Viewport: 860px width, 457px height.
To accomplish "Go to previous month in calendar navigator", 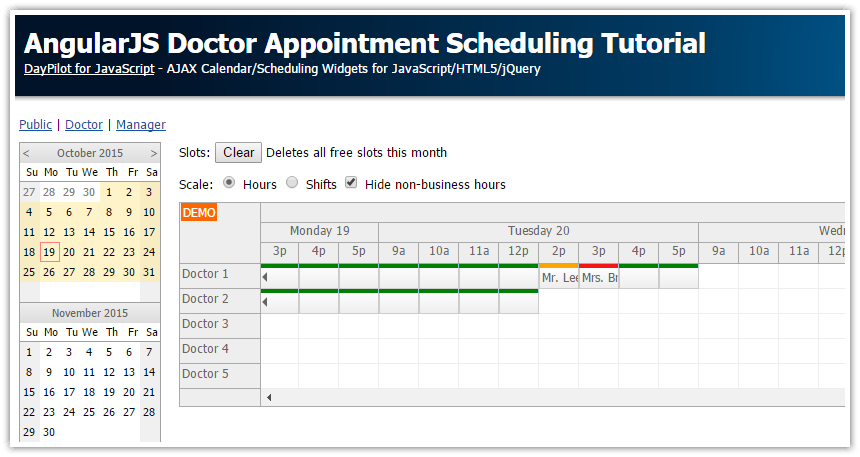I will tap(27, 153).
